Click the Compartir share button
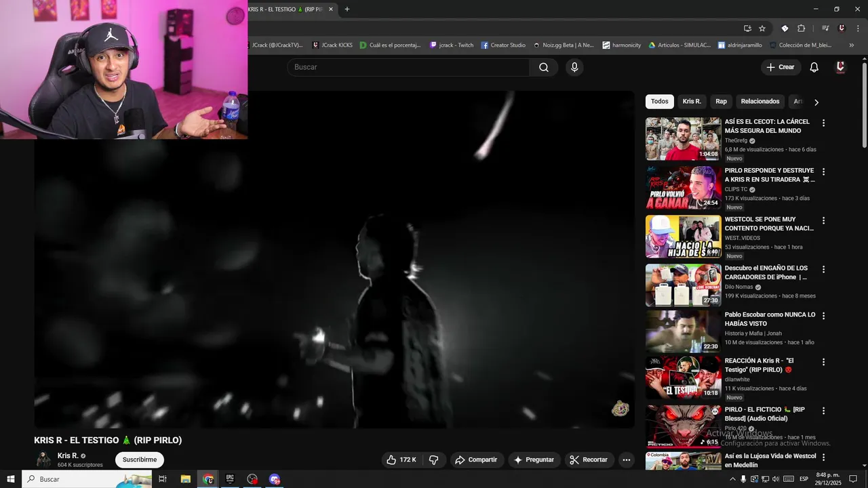Viewport: 868px width, 488px height. coord(476,460)
